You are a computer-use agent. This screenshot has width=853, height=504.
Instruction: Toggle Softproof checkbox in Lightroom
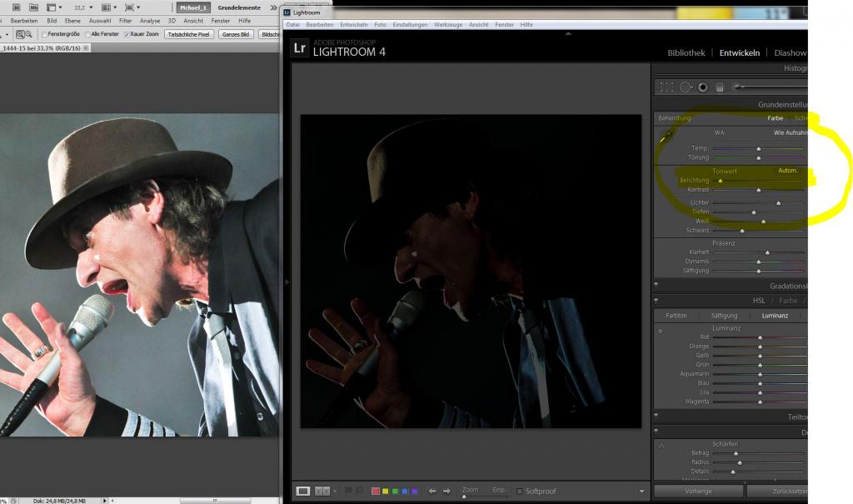point(519,491)
